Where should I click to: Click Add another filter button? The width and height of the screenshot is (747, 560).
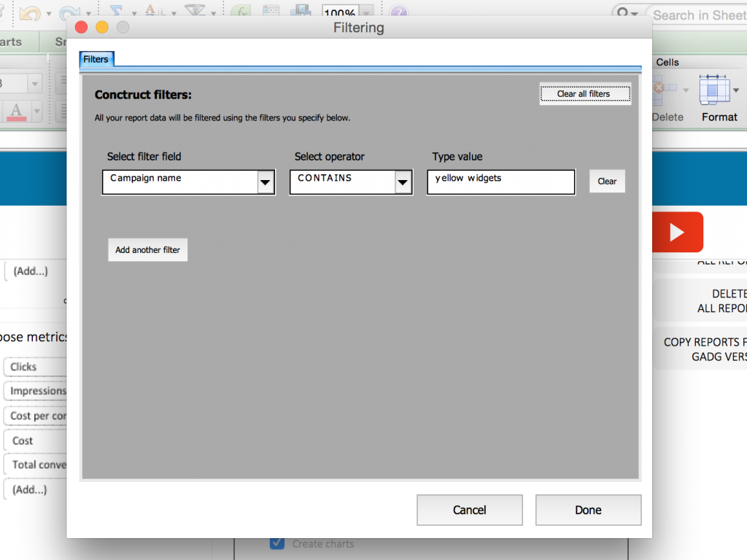(147, 250)
